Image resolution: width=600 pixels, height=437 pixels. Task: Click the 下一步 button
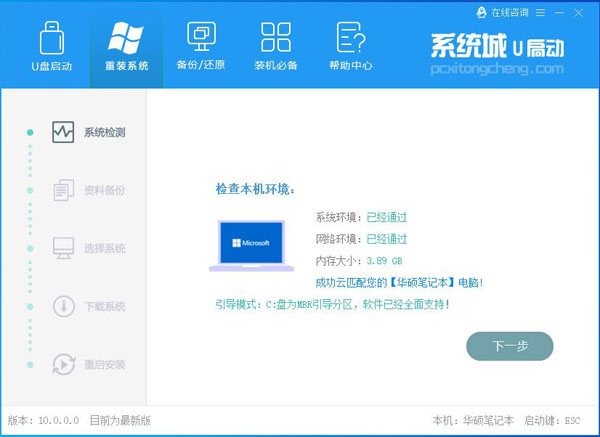tap(510, 346)
